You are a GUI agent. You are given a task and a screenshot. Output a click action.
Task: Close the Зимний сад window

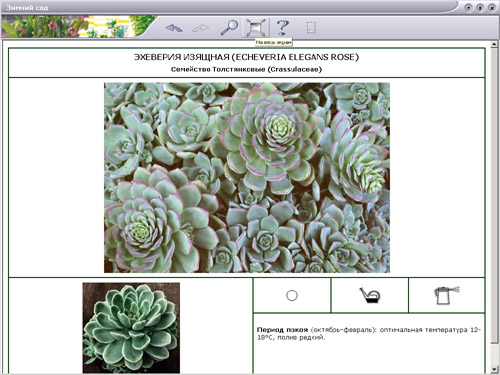[x=492, y=7]
